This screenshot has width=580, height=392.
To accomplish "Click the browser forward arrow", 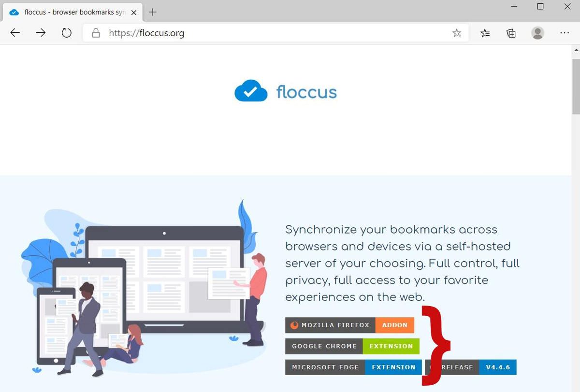I will pos(41,33).
